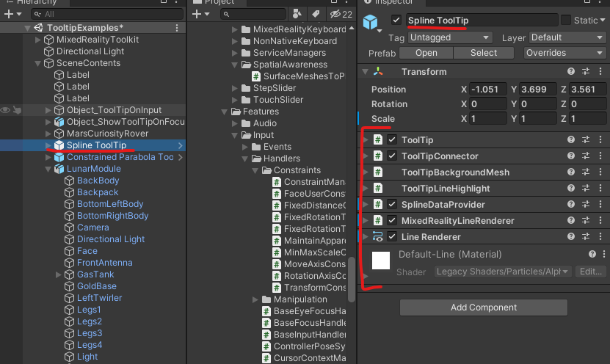The width and height of the screenshot is (610, 364).
Task: Click Line Renderer help icon
Action: (x=570, y=236)
